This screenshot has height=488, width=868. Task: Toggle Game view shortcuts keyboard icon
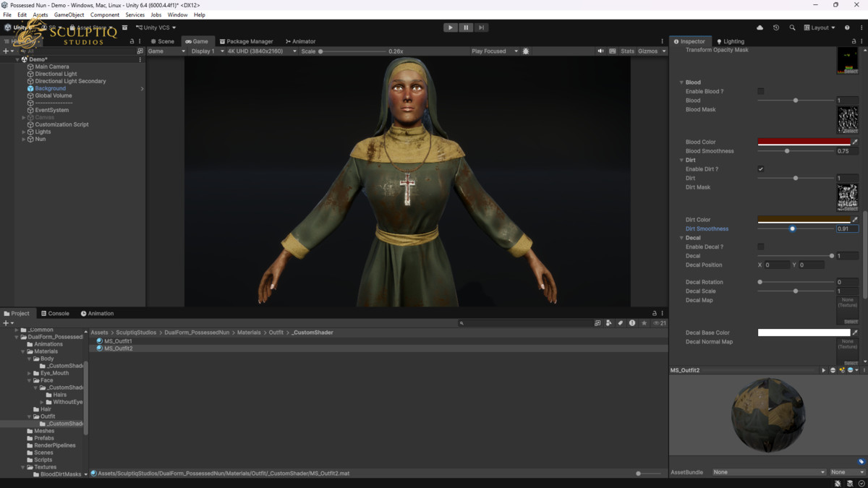click(x=613, y=51)
